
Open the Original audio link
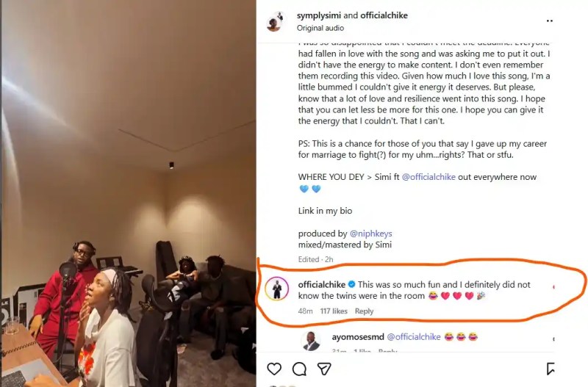click(x=320, y=28)
